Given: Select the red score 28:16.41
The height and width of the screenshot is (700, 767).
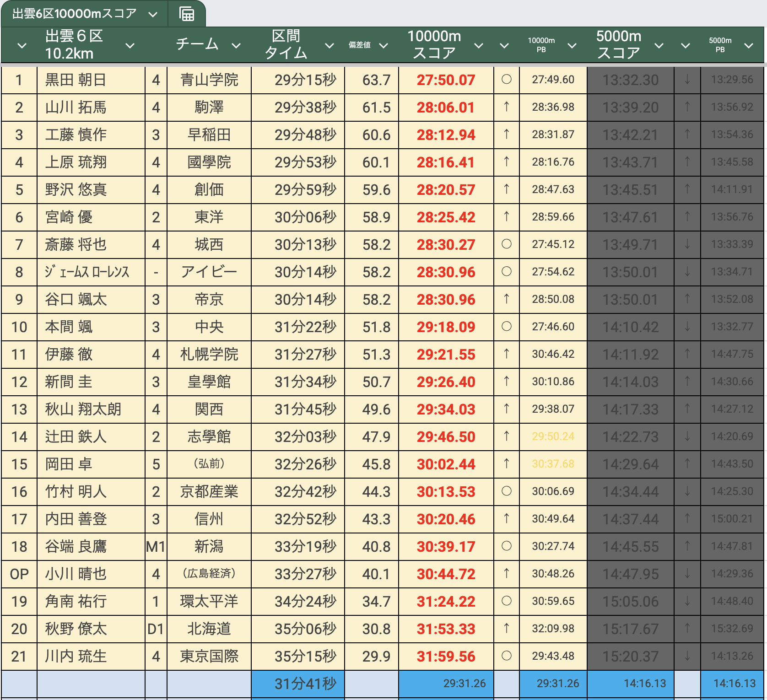Looking at the screenshot, I should click(x=446, y=162).
